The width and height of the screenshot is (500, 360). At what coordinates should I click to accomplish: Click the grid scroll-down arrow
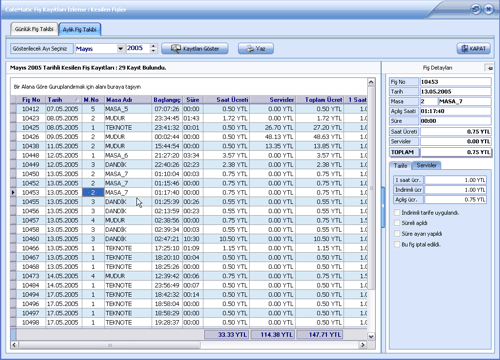click(x=371, y=336)
